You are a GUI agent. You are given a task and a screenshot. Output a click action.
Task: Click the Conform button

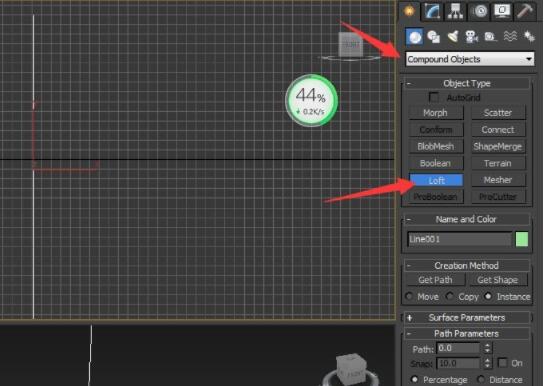point(435,130)
